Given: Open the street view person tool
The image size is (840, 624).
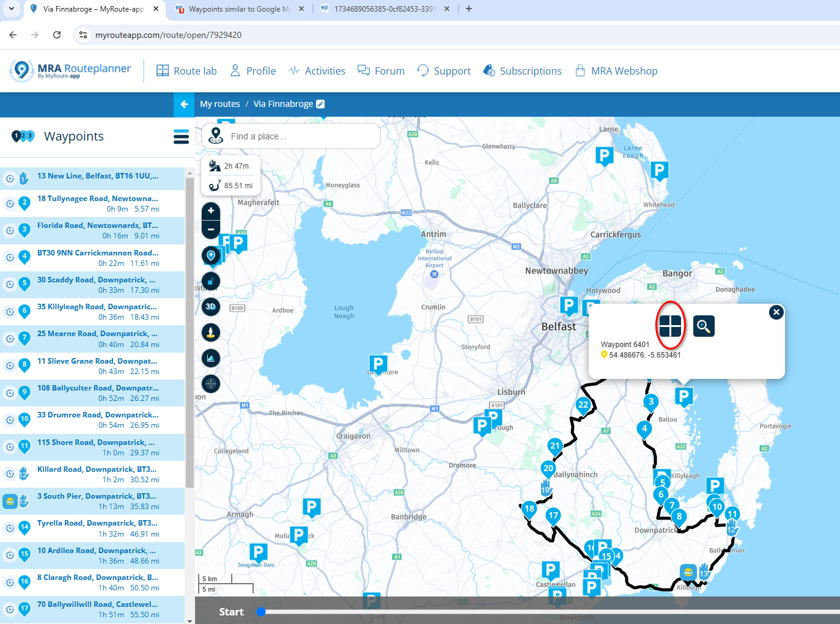Looking at the screenshot, I should (211, 332).
